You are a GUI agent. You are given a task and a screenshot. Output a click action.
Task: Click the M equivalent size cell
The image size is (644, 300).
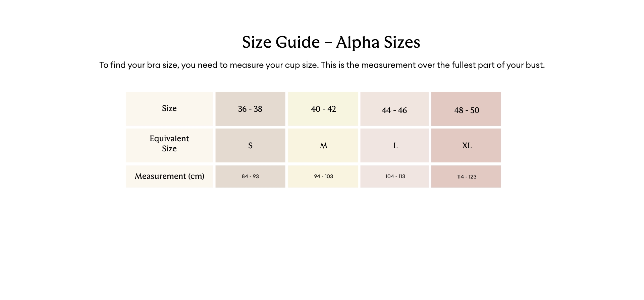pos(323,146)
